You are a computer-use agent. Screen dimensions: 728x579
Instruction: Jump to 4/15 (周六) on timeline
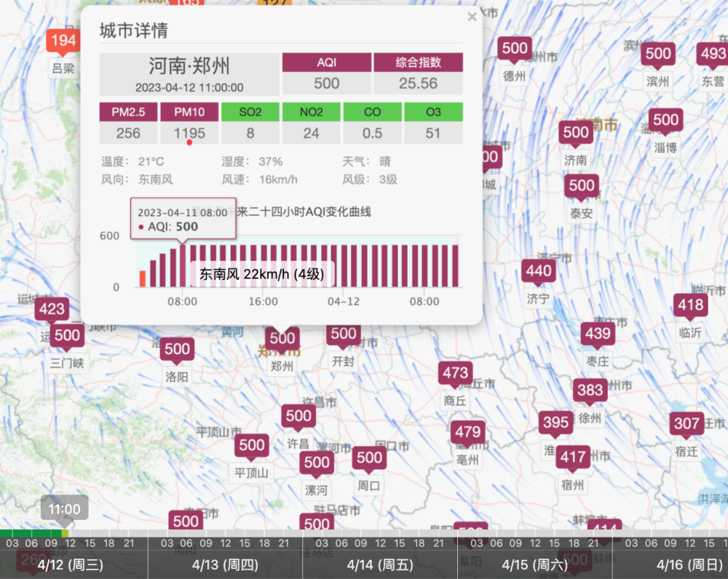click(535, 565)
